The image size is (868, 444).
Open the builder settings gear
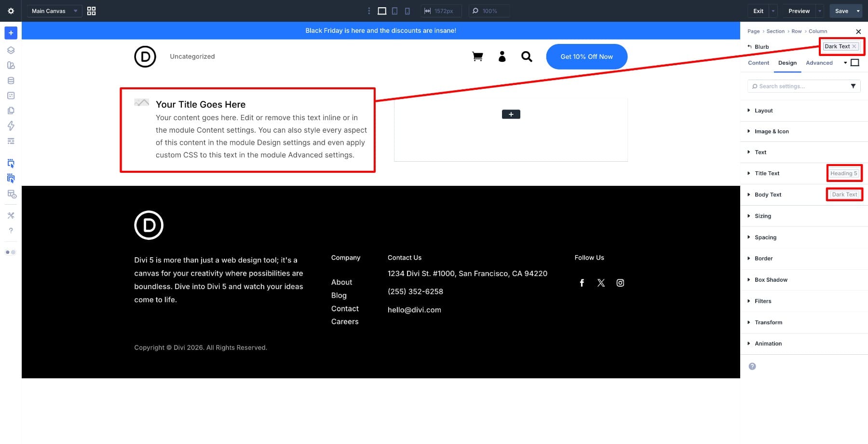(11, 11)
